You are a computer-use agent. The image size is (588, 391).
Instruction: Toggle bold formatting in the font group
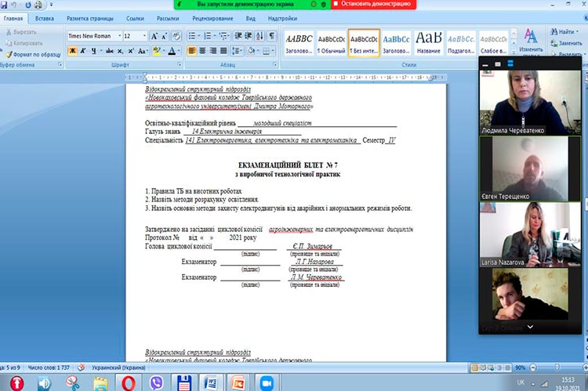[72, 51]
